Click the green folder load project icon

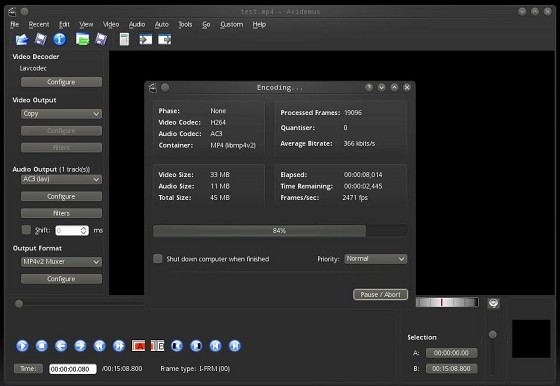[x=82, y=39]
